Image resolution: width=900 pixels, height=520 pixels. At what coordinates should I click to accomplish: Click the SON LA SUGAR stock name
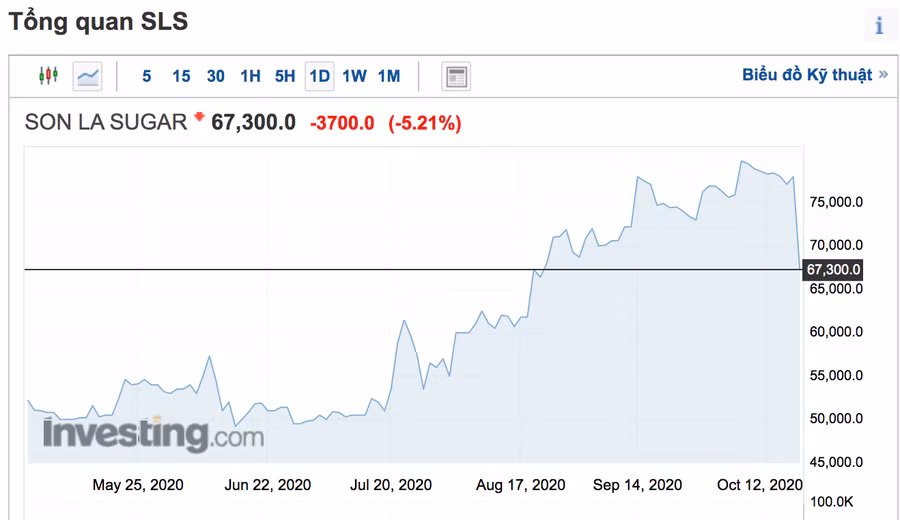point(106,122)
